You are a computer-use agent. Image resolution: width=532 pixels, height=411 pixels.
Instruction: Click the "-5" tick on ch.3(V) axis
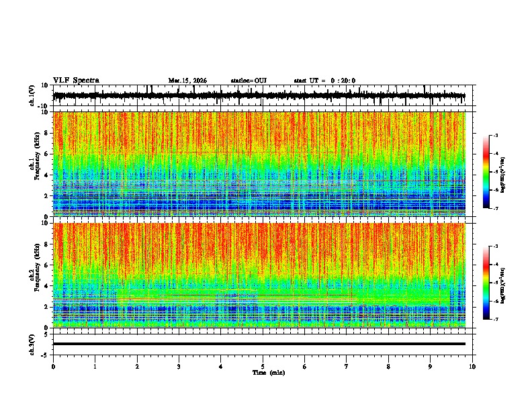click(46, 355)
